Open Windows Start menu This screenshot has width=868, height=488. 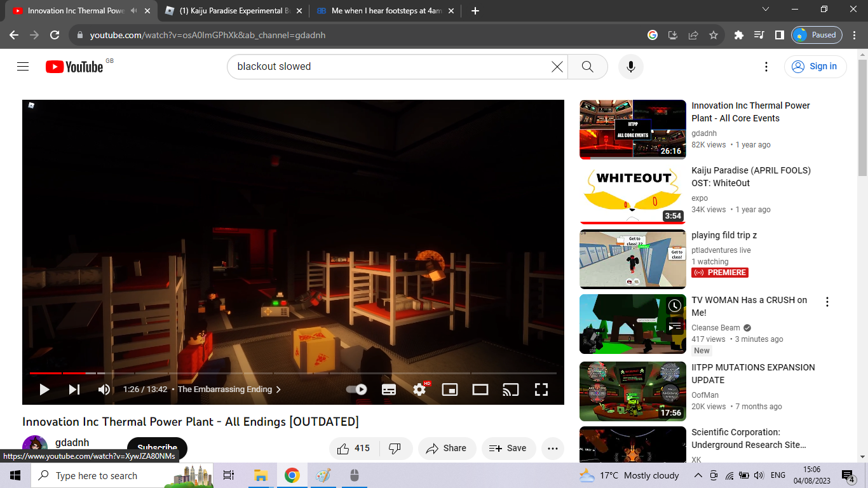15,475
